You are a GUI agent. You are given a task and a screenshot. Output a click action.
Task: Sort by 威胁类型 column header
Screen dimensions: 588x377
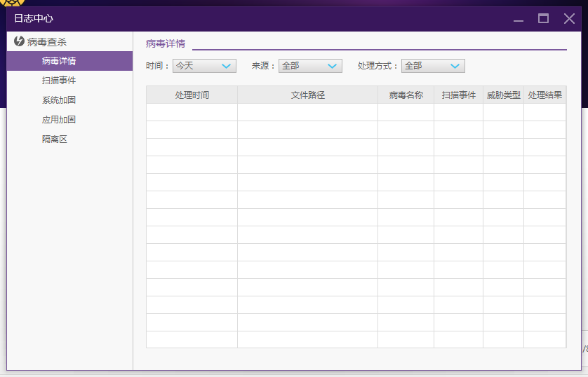[504, 95]
